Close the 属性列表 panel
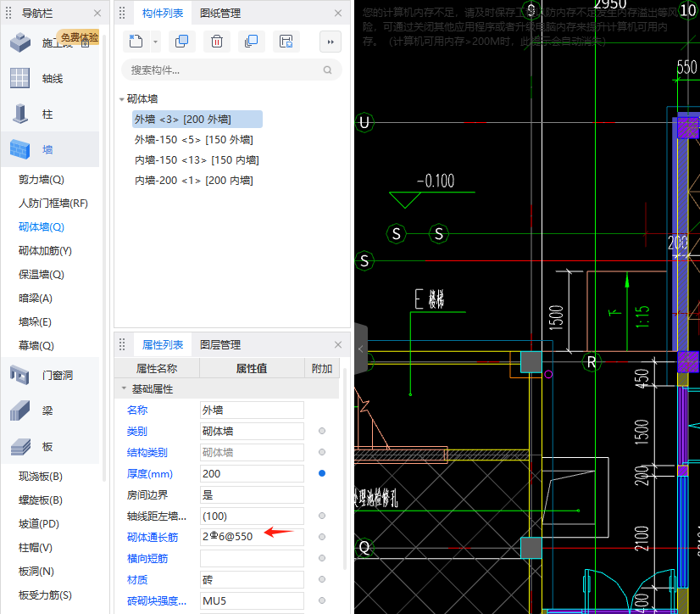 338,344
